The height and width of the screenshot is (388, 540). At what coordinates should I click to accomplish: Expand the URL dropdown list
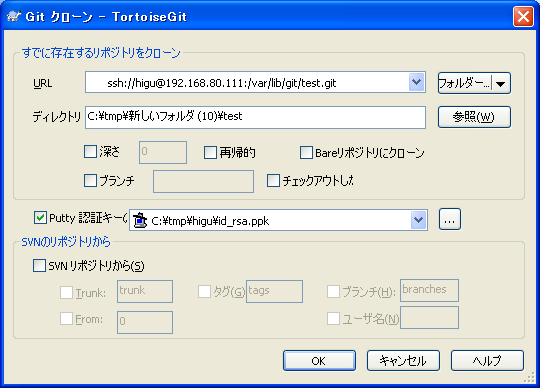[x=417, y=83]
